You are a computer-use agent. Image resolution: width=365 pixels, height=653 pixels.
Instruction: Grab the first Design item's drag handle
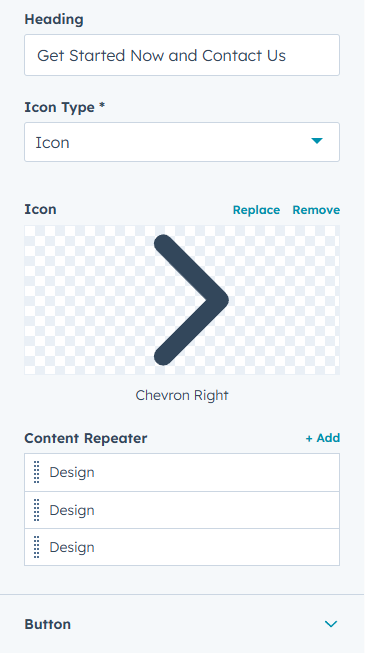(37, 472)
